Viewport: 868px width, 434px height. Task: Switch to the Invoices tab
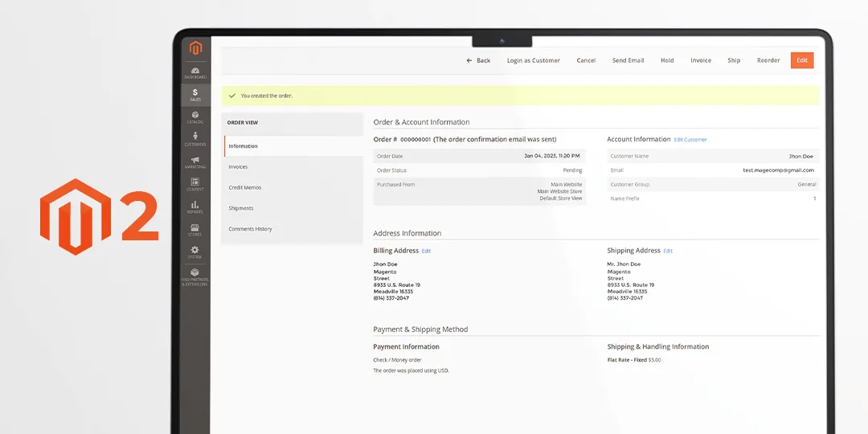tap(238, 167)
